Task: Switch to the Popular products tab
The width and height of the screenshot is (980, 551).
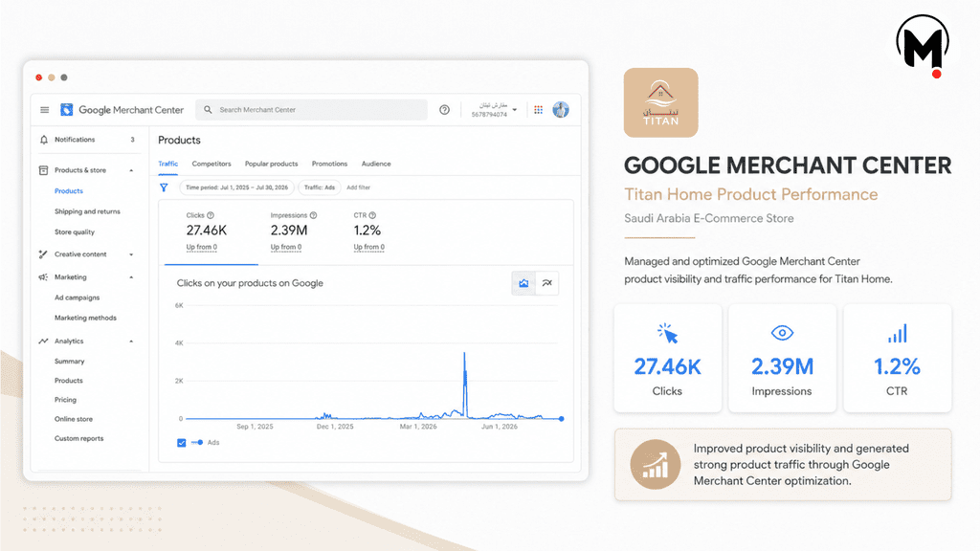Action: point(271,164)
